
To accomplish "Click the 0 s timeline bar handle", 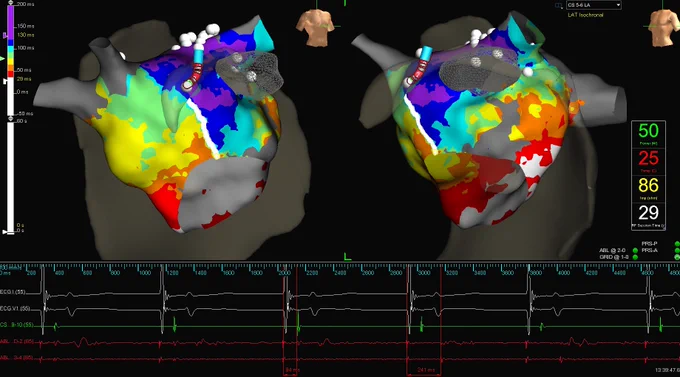I will (x=6, y=232).
